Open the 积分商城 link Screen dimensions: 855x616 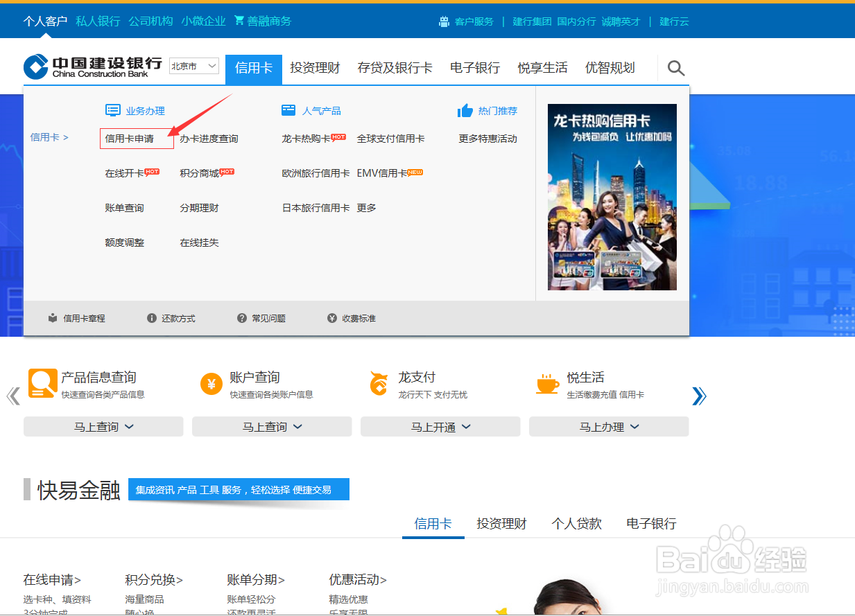200,173
